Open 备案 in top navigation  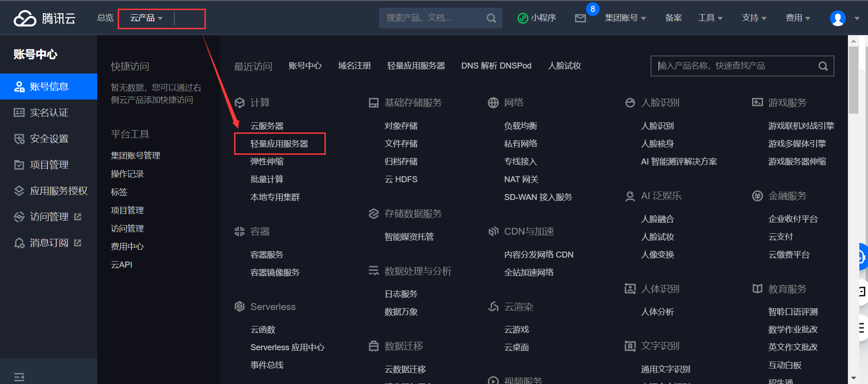click(x=674, y=18)
